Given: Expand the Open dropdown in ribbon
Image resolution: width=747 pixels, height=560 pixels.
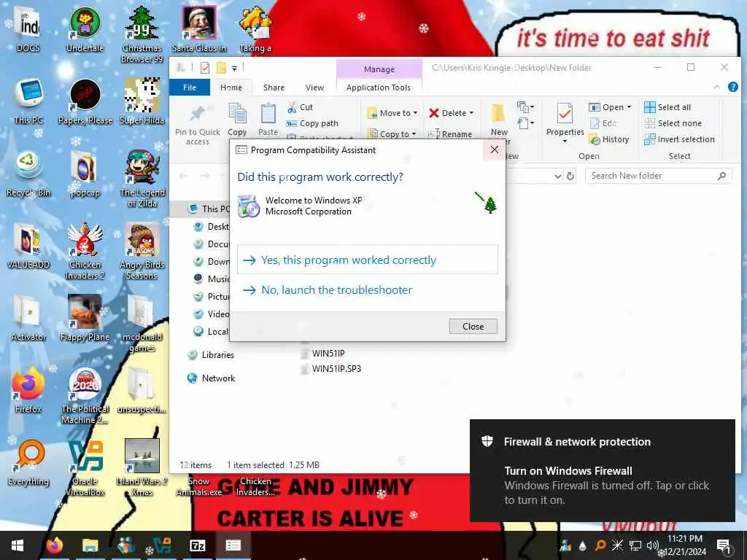Looking at the screenshot, I should [629, 107].
